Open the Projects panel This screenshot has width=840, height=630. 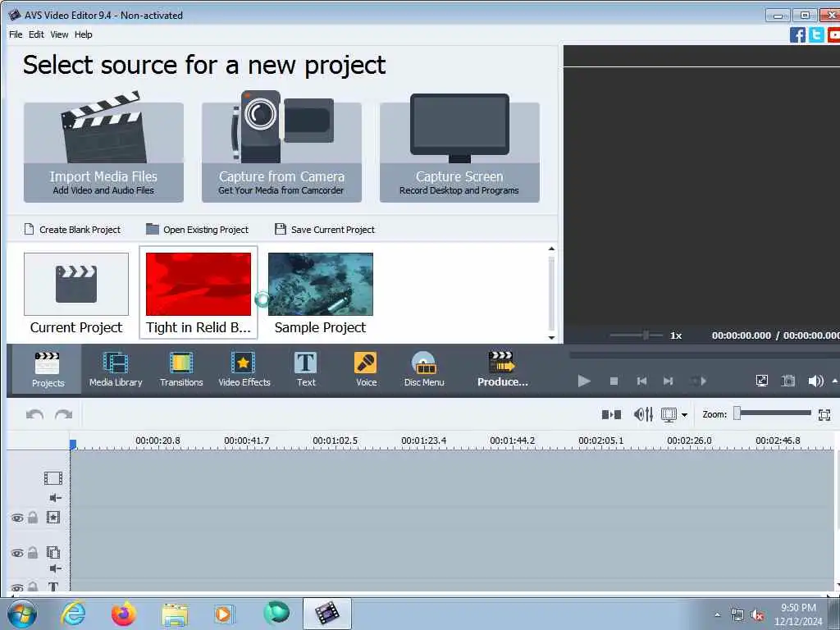[x=47, y=369]
